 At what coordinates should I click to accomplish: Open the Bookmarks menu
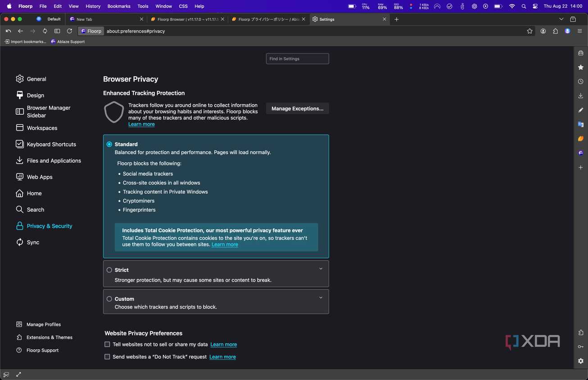pos(119,6)
